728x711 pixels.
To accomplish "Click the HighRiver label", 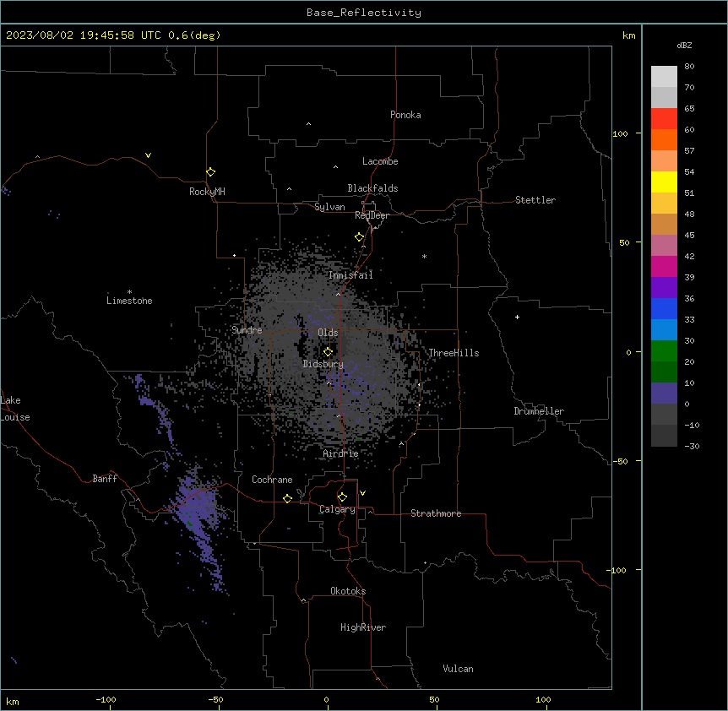I will coord(363,627).
